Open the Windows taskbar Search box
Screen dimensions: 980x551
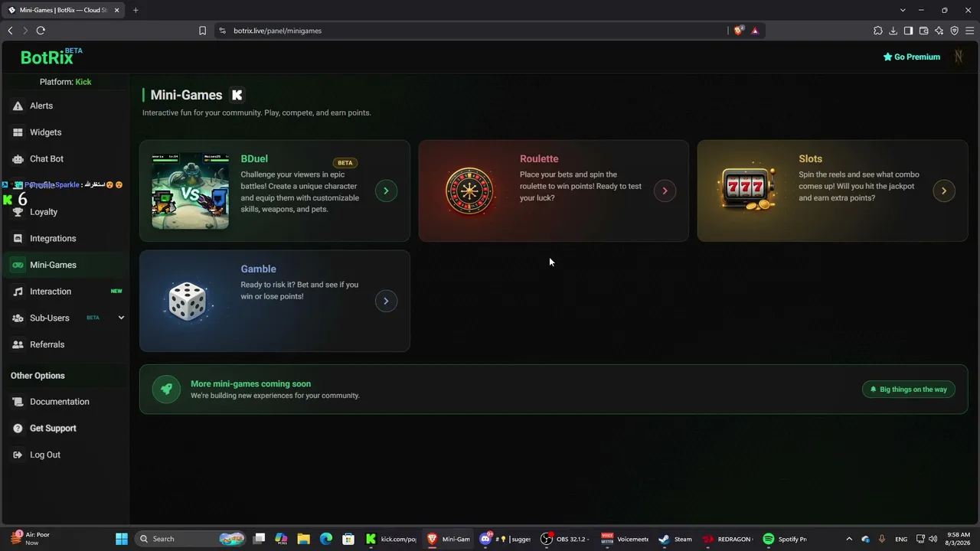(x=190, y=539)
